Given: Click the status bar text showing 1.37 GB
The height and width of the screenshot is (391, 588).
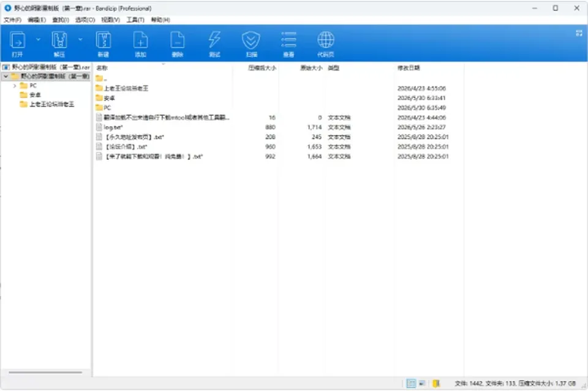Looking at the screenshot, I should 515,384.
